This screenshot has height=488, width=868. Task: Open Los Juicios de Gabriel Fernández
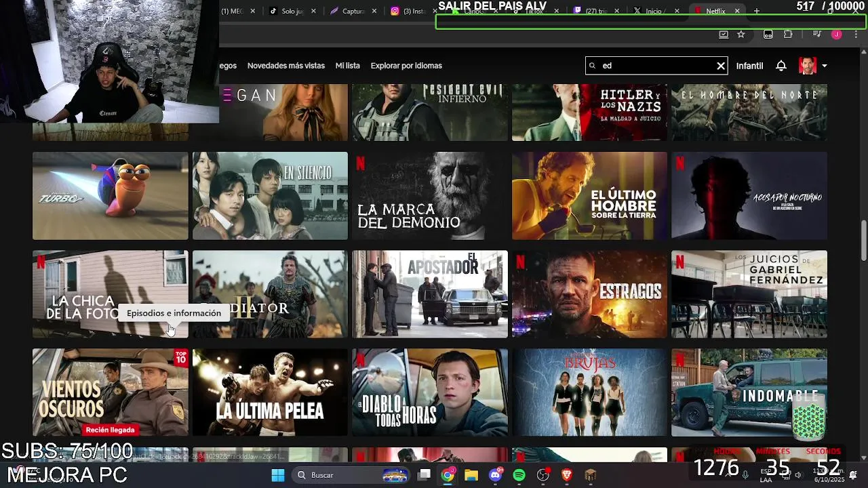(749, 294)
